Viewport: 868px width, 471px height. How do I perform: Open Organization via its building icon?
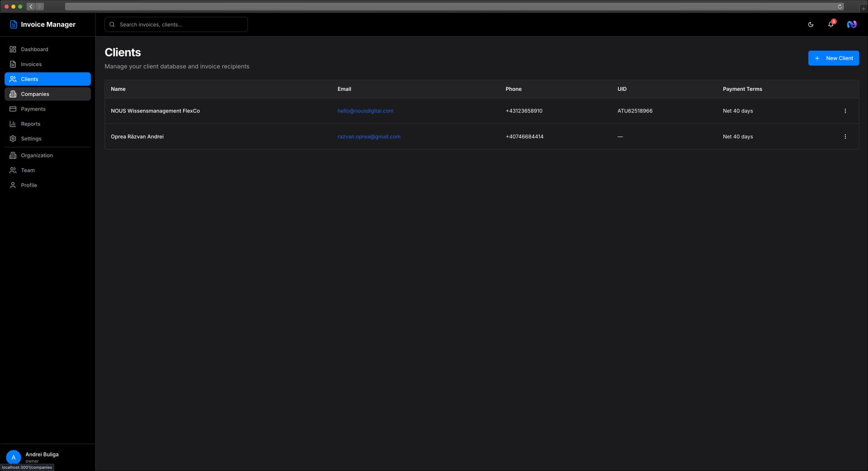tap(13, 155)
